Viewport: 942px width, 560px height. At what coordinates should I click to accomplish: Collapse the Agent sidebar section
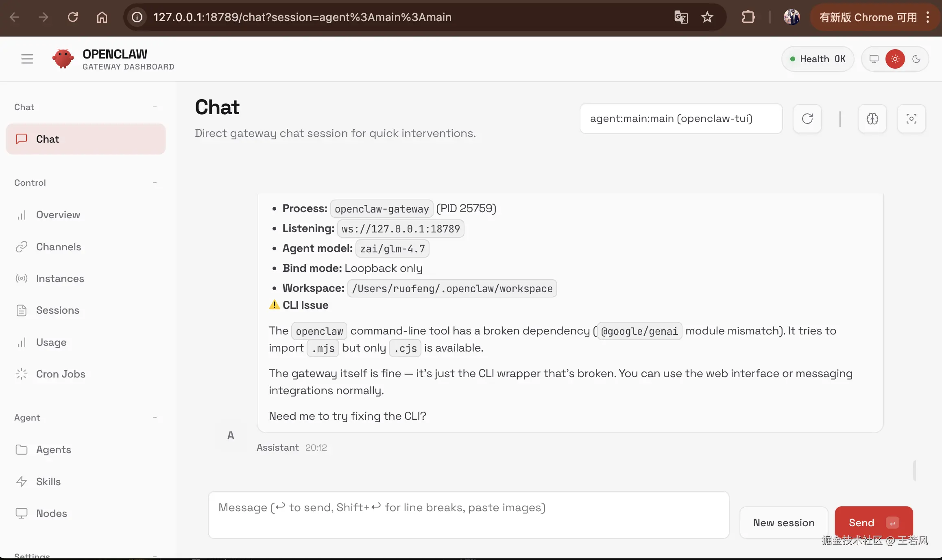click(x=155, y=417)
